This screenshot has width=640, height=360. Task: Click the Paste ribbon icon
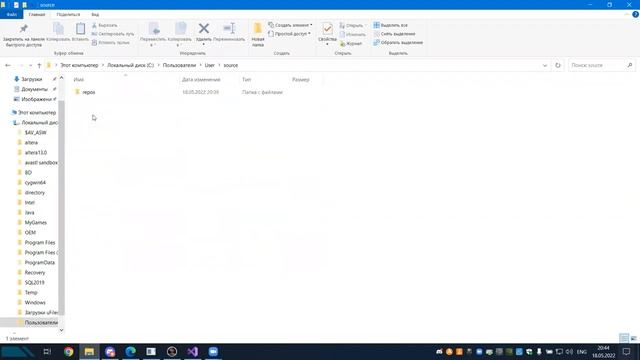pos(80,32)
